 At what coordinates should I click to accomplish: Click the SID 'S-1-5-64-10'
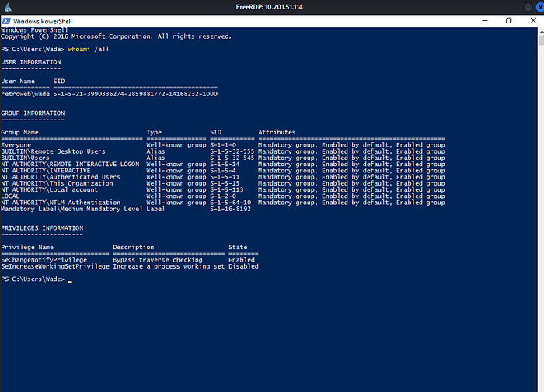[230, 203]
